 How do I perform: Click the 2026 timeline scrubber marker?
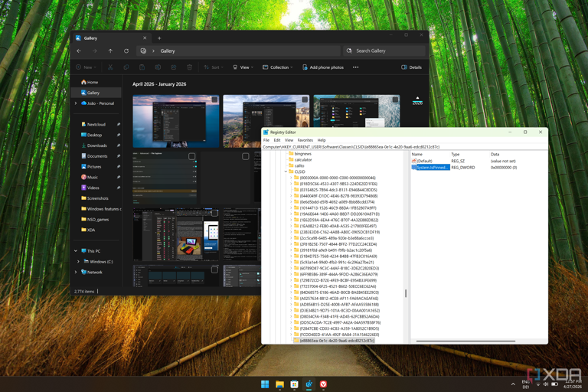tap(417, 101)
